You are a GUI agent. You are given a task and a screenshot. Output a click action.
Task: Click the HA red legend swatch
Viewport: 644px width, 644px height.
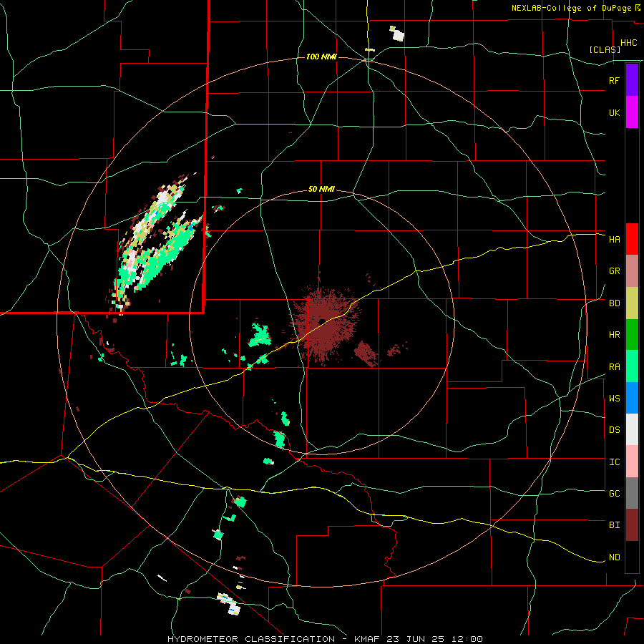coord(632,239)
